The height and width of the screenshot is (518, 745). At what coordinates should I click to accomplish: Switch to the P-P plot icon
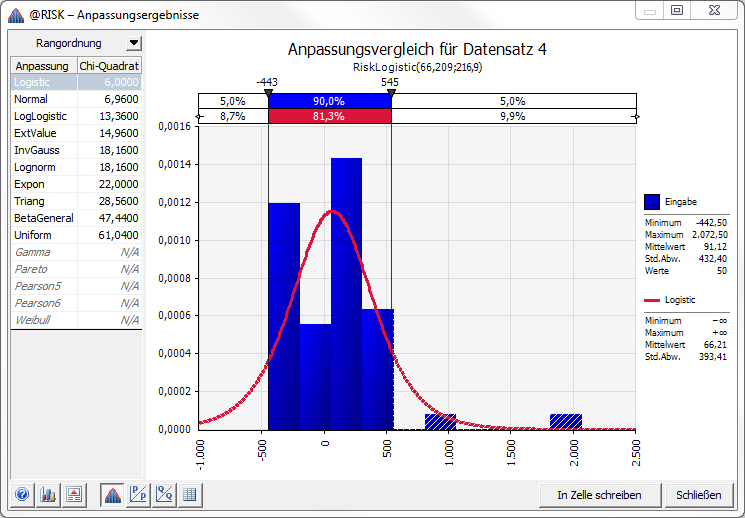pos(138,495)
